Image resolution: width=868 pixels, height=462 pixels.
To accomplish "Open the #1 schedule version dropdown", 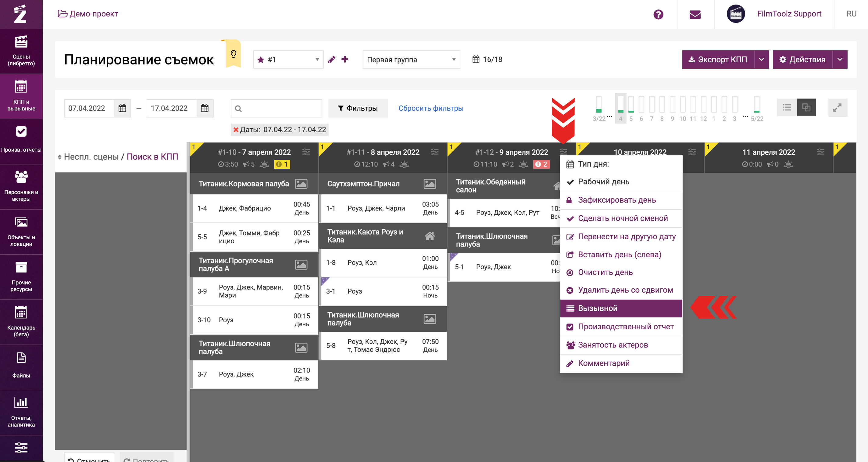I will (288, 60).
